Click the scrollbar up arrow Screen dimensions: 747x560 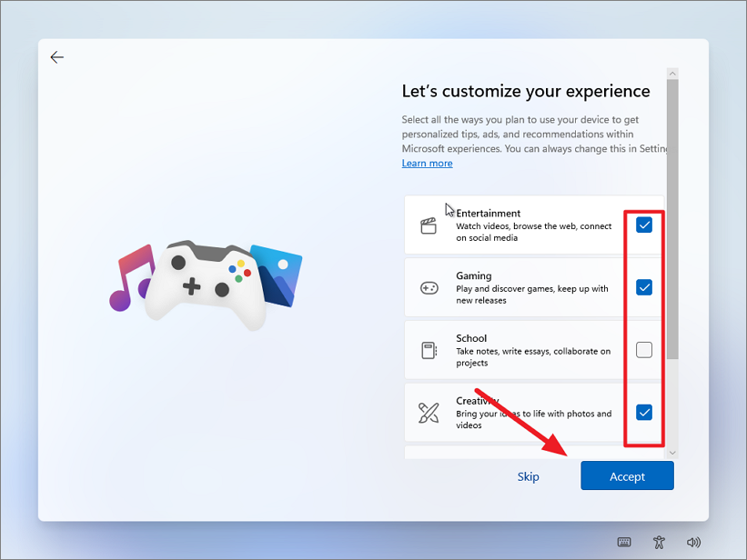click(x=672, y=74)
